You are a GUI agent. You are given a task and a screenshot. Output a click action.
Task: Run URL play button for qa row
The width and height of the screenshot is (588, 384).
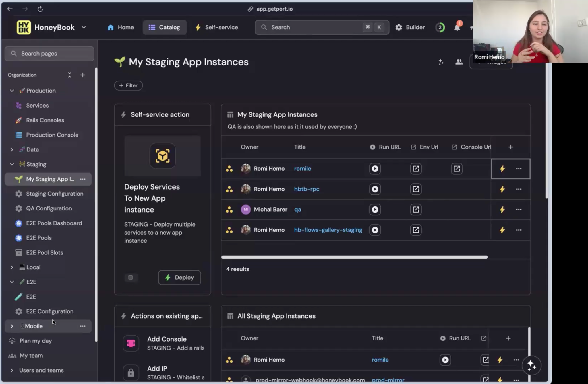click(x=375, y=210)
